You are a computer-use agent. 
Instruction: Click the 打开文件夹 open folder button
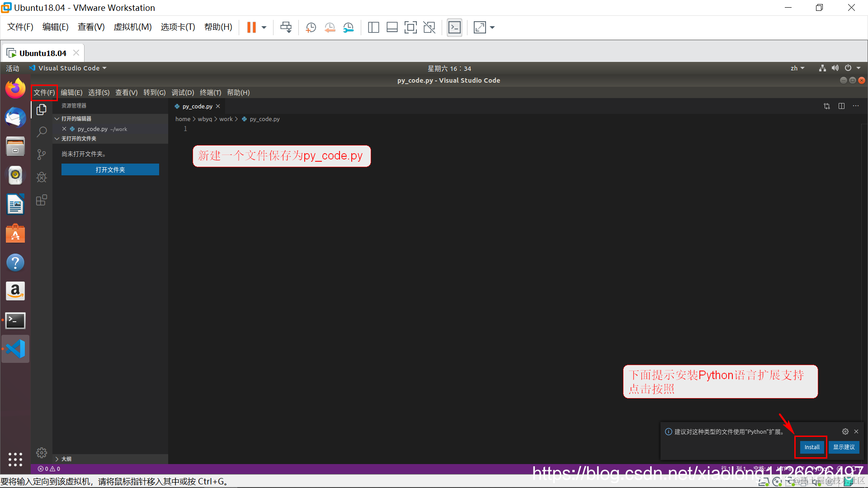point(110,169)
